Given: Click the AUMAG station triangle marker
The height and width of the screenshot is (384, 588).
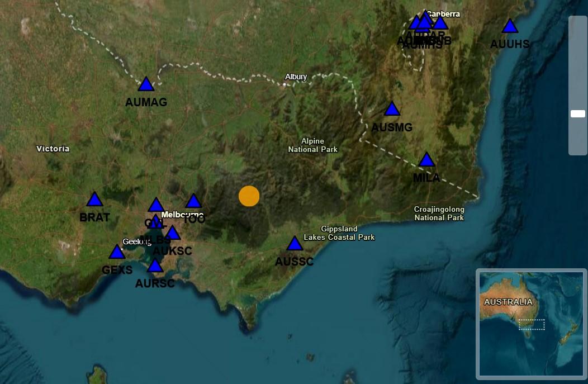Looking at the screenshot, I should (x=146, y=85).
